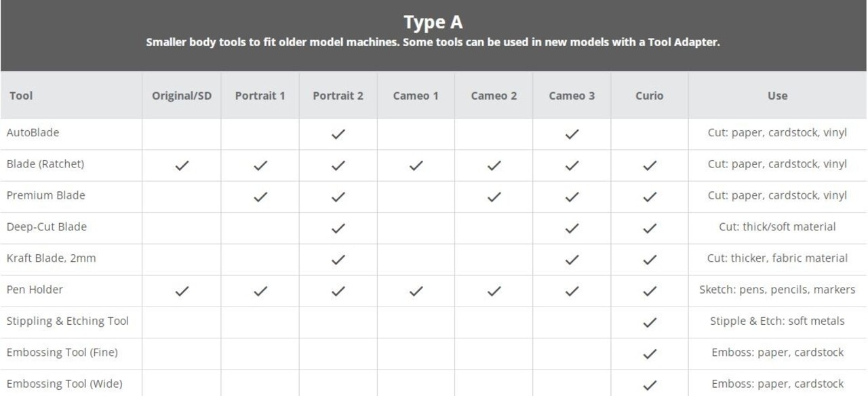Click Stippling & Etching Tool checkmark under Curio
The image size is (868, 396).
point(650,323)
